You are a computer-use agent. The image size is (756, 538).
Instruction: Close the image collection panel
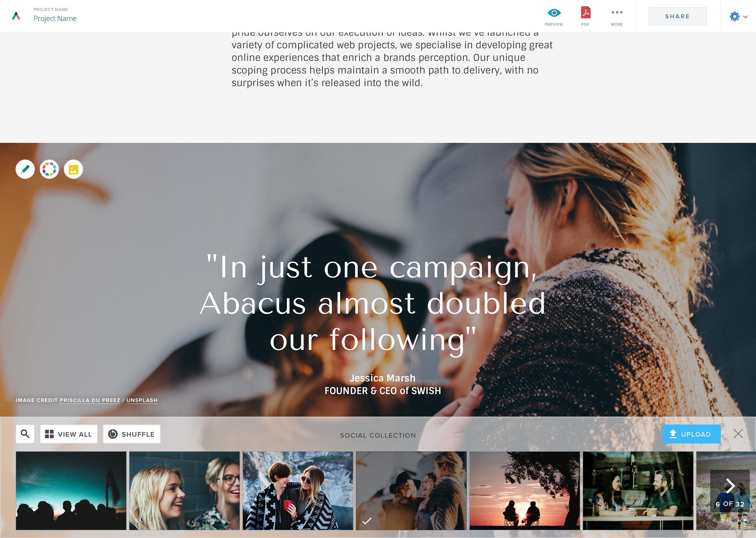(x=738, y=434)
